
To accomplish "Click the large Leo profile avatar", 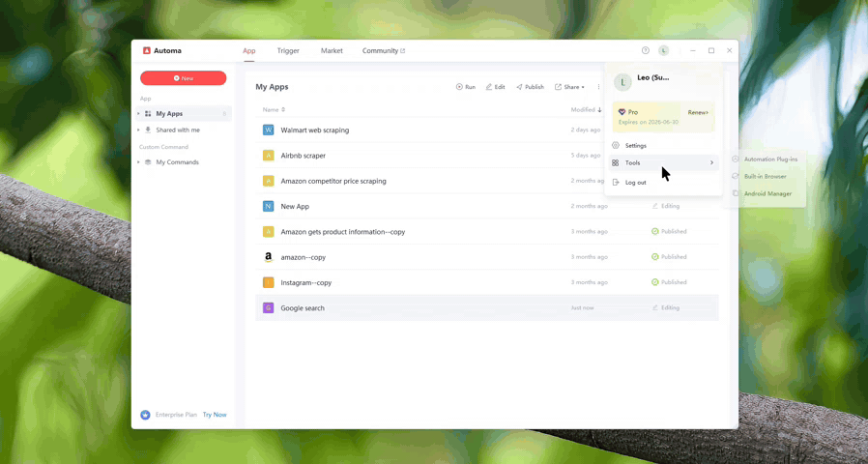I will 622,82.
